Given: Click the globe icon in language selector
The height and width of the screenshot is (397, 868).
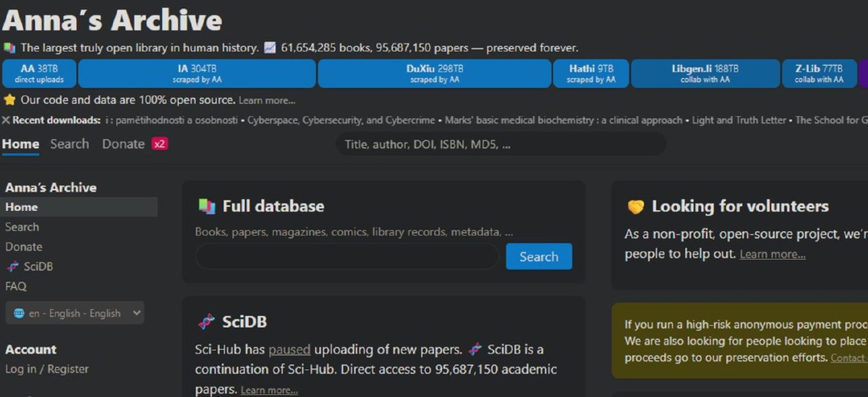Looking at the screenshot, I should click(19, 313).
